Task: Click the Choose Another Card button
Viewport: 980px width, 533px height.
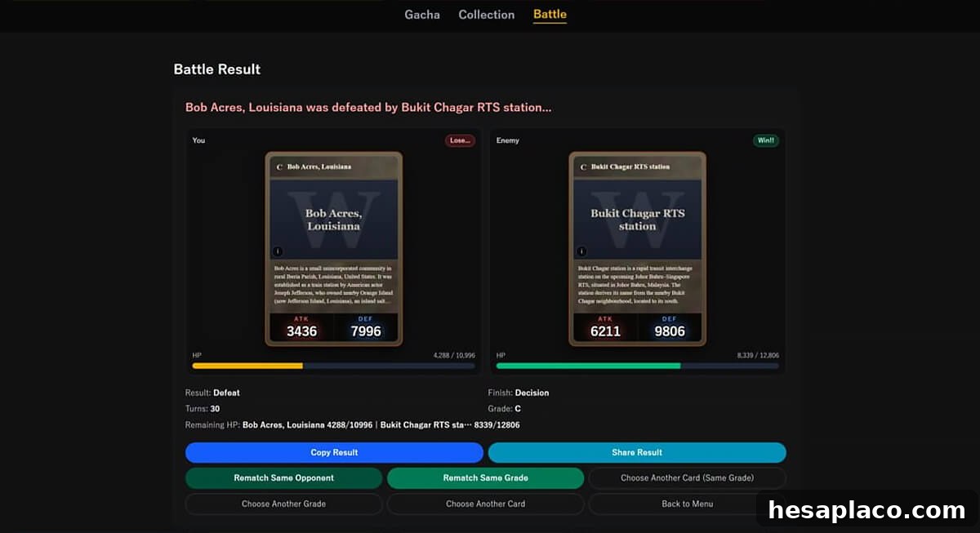Action: 485,504
